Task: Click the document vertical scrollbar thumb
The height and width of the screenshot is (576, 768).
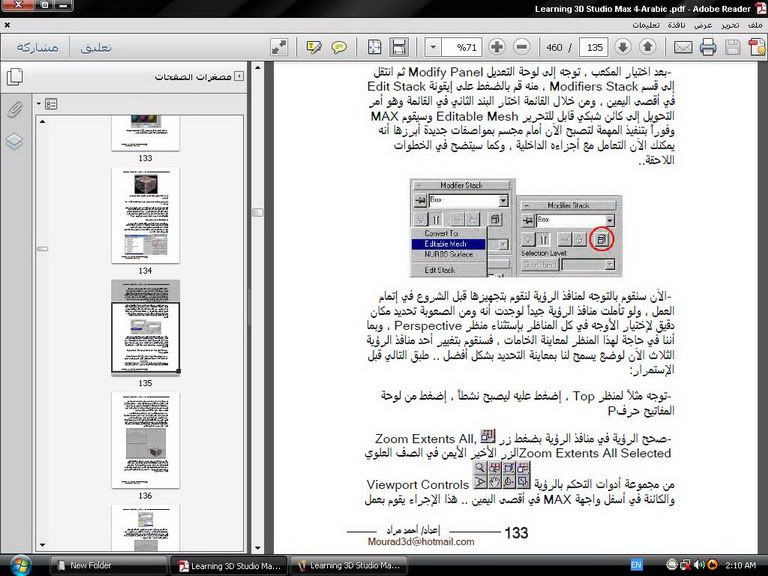Action: pos(258,212)
